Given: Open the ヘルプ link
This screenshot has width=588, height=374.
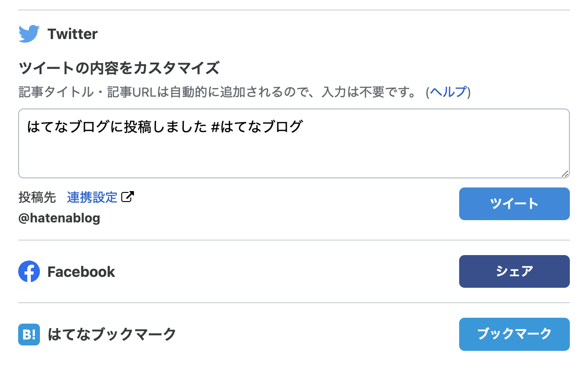Looking at the screenshot, I should click(x=448, y=92).
